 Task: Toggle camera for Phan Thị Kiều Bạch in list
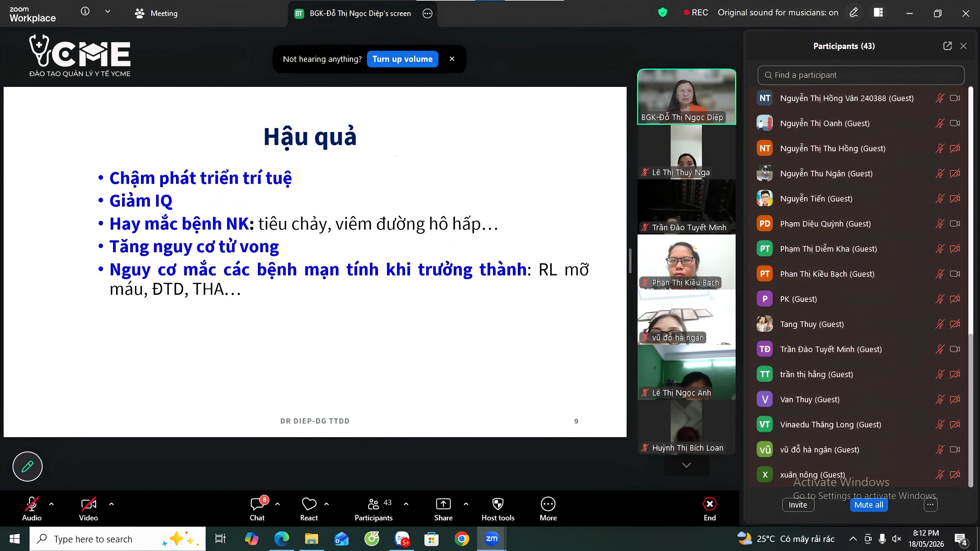955,274
